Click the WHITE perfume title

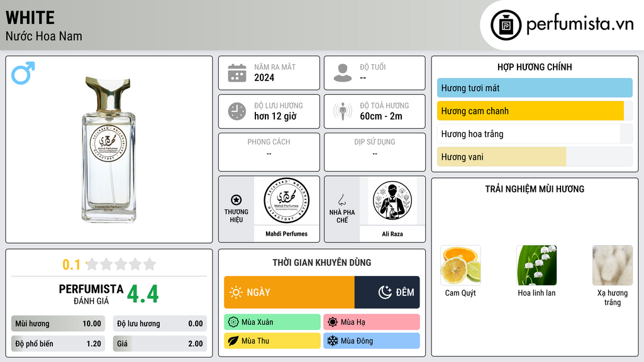[x=30, y=18]
